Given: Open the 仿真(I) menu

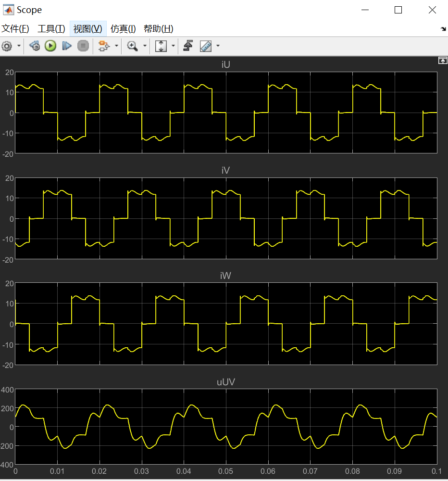Looking at the screenshot, I should point(123,29).
